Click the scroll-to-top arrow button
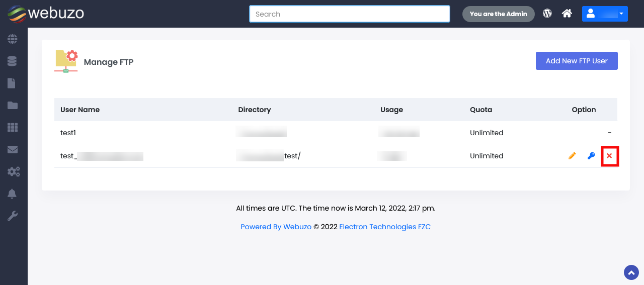644x285 pixels. pos(631,272)
